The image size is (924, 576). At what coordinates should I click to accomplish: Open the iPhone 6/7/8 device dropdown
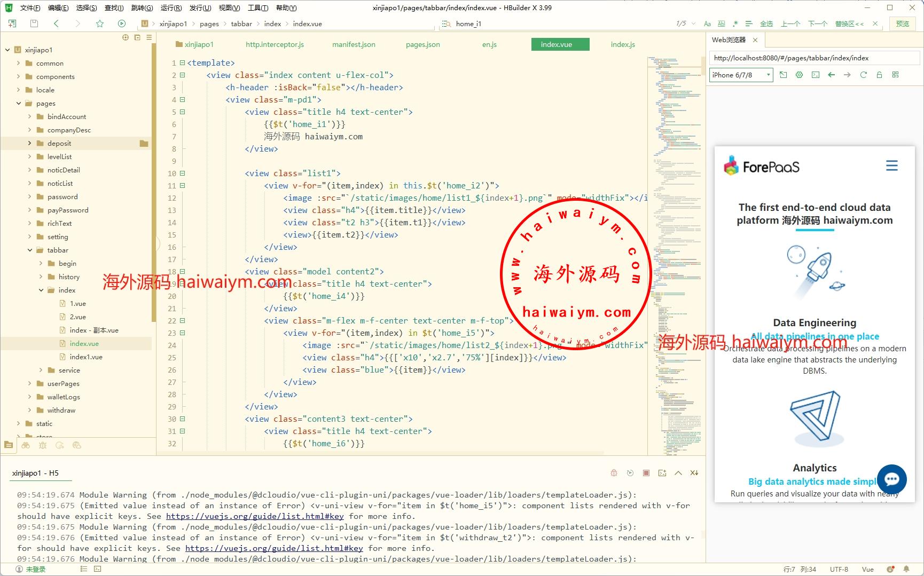(741, 75)
